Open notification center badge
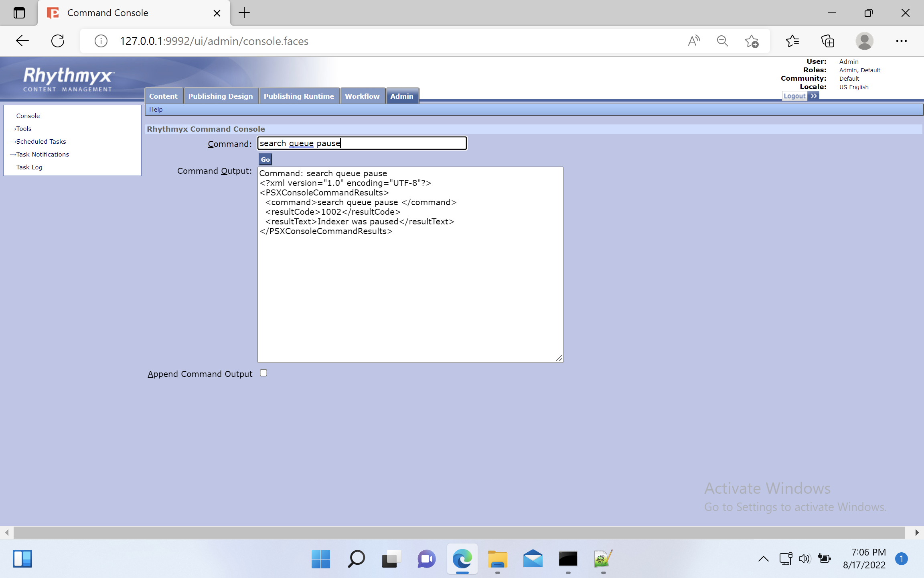 click(902, 559)
